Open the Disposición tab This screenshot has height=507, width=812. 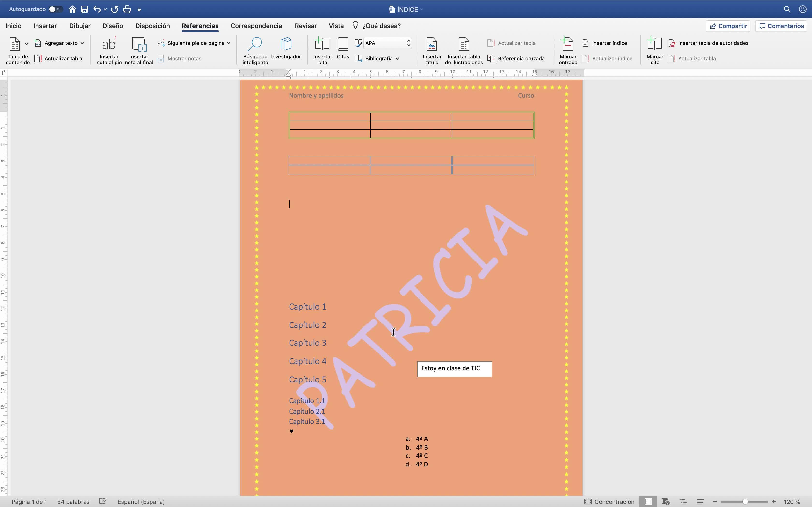(x=152, y=26)
